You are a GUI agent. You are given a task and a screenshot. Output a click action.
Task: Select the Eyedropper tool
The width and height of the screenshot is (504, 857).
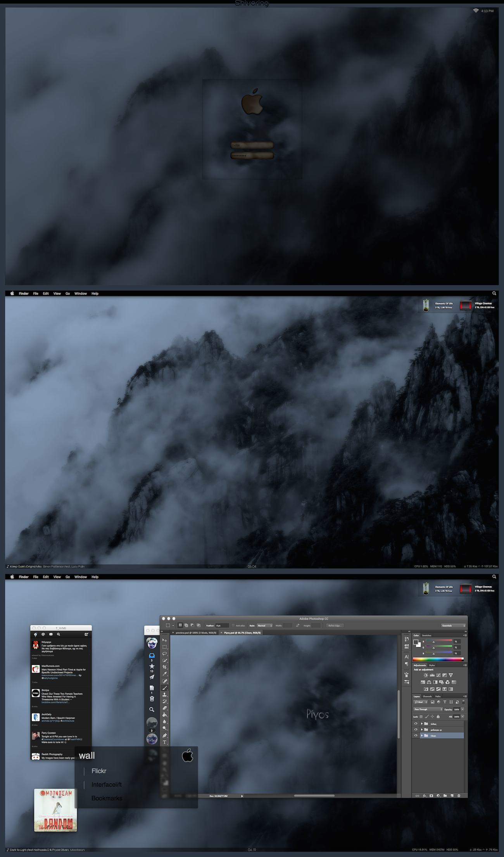coord(165,673)
